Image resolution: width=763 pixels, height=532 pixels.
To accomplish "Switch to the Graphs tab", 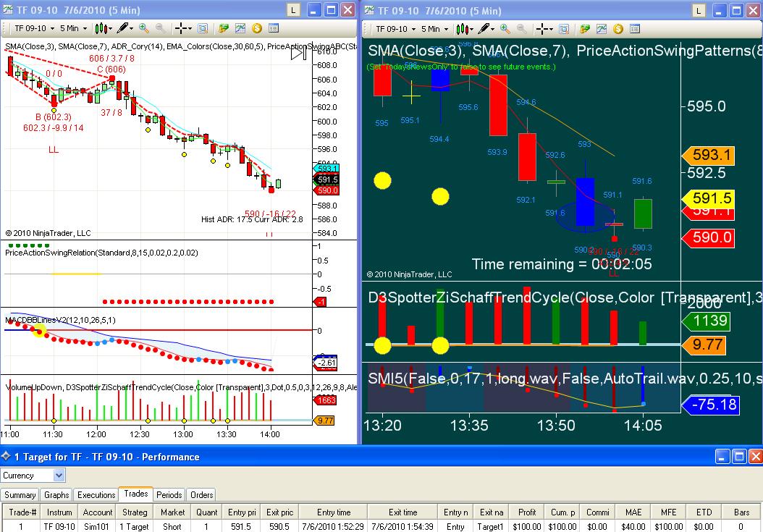I will (x=56, y=494).
